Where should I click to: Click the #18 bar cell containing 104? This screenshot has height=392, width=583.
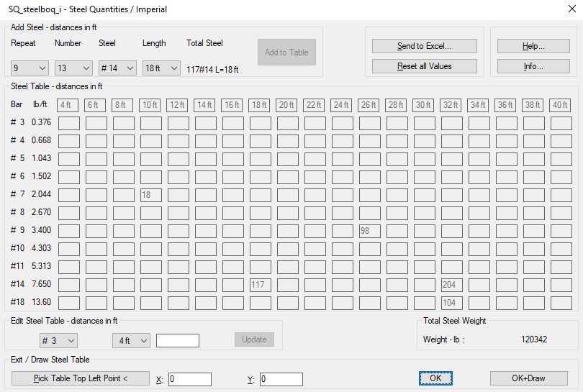point(451,303)
